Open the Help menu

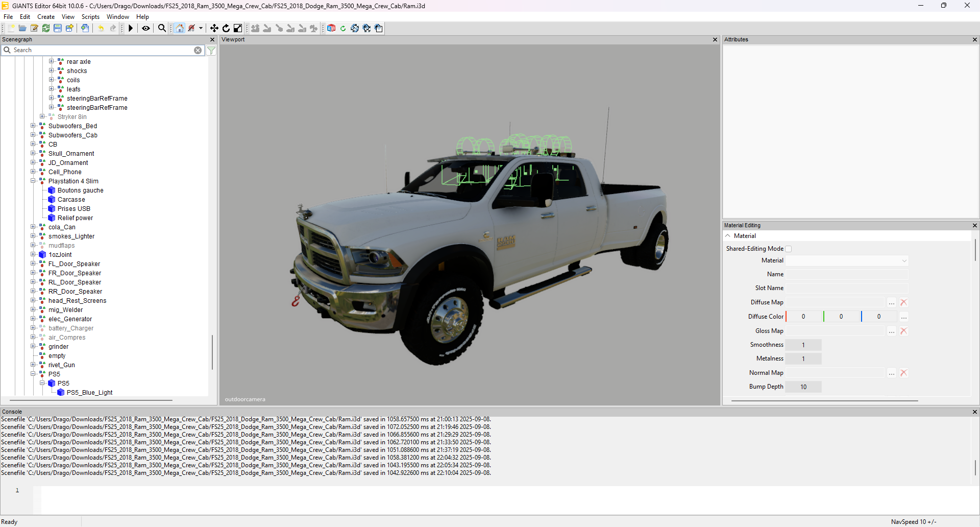tap(142, 17)
